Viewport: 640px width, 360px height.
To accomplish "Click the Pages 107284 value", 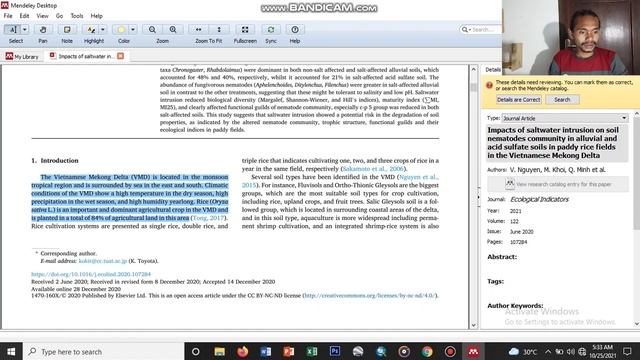I will pyautogui.click(x=518, y=242).
